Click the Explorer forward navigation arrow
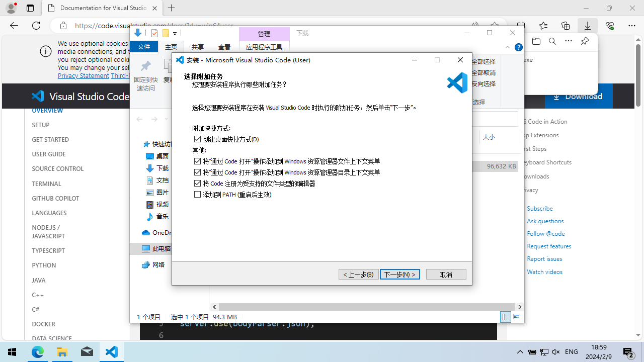Viewport: 644px width, 362px height. point(154,119)
